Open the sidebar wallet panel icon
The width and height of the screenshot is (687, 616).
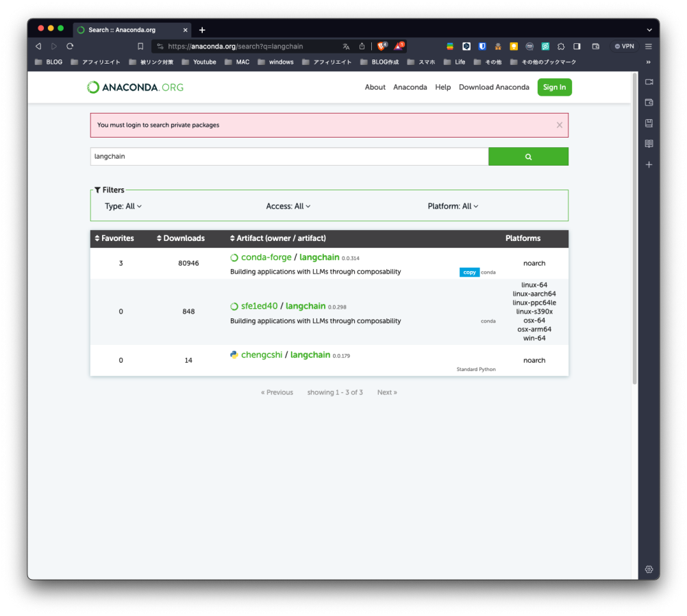click(x=649, y=103)
